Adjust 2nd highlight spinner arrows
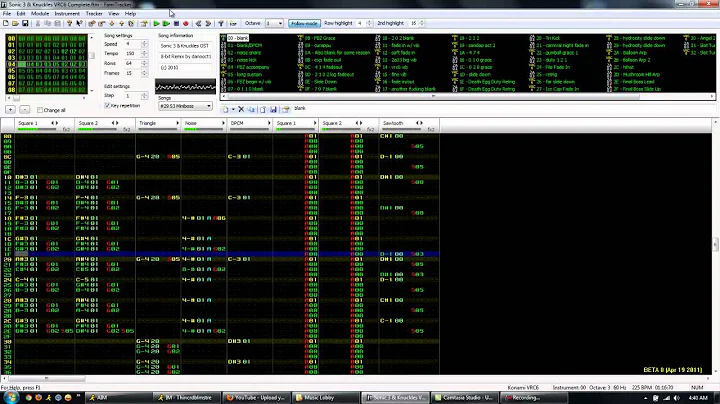 (x=422, y=23)
